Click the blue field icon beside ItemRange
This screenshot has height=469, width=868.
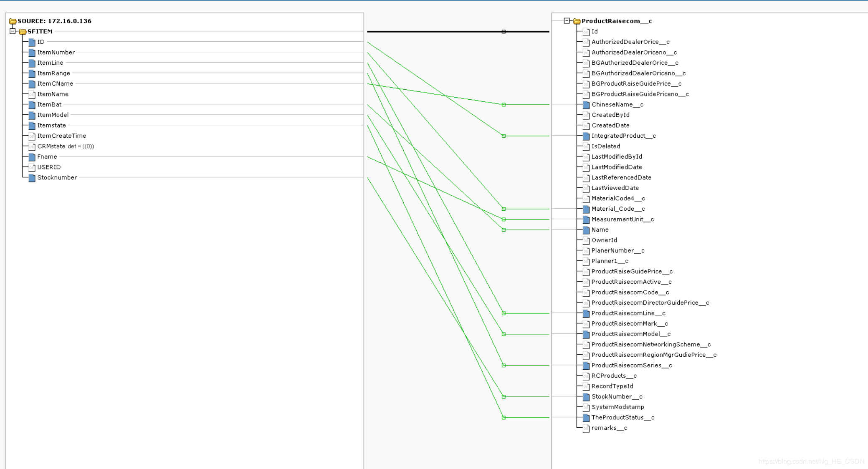coord(32,73)
